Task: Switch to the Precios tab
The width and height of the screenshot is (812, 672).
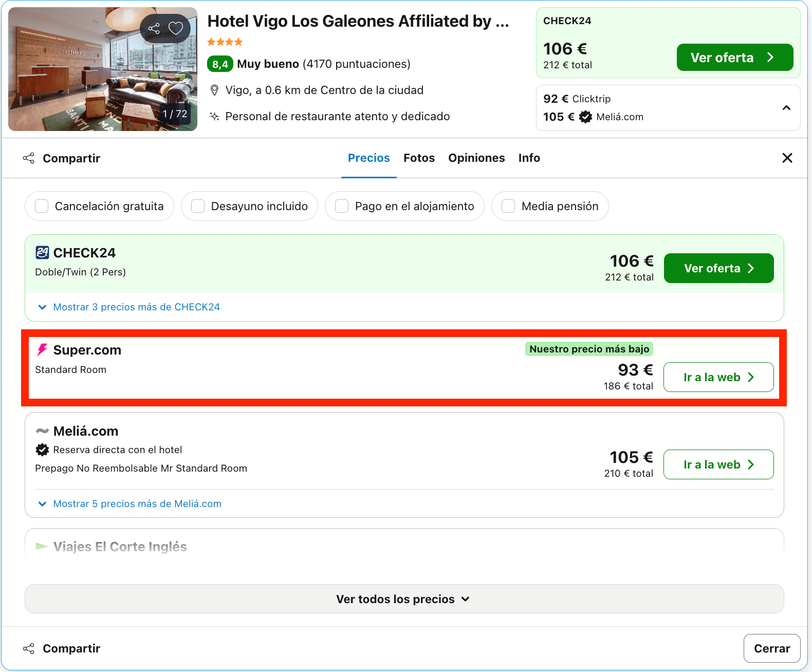Action: 369,158
